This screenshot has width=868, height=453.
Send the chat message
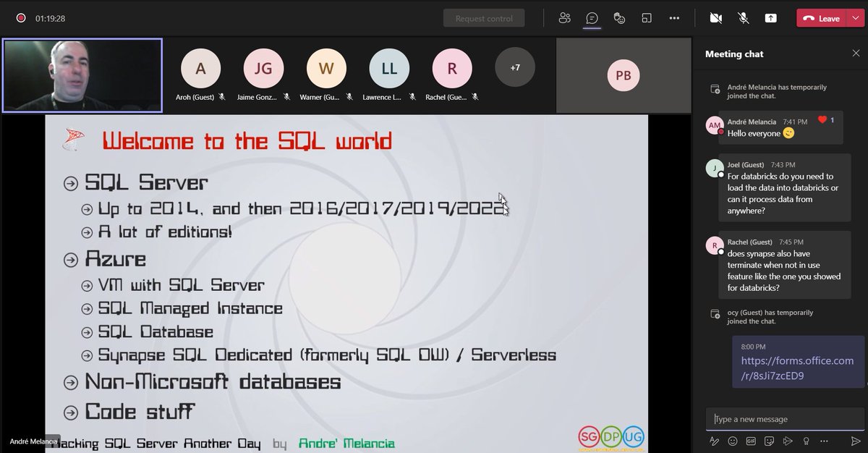click(856, 441)
